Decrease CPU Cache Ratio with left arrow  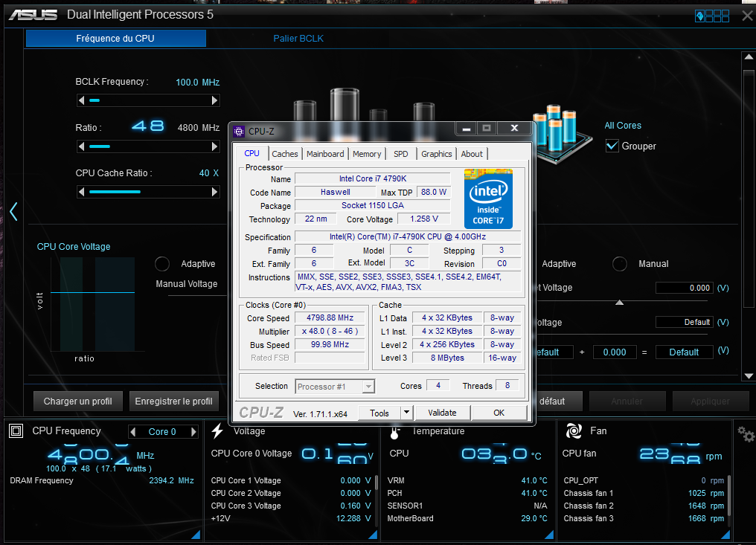[82, 192]
